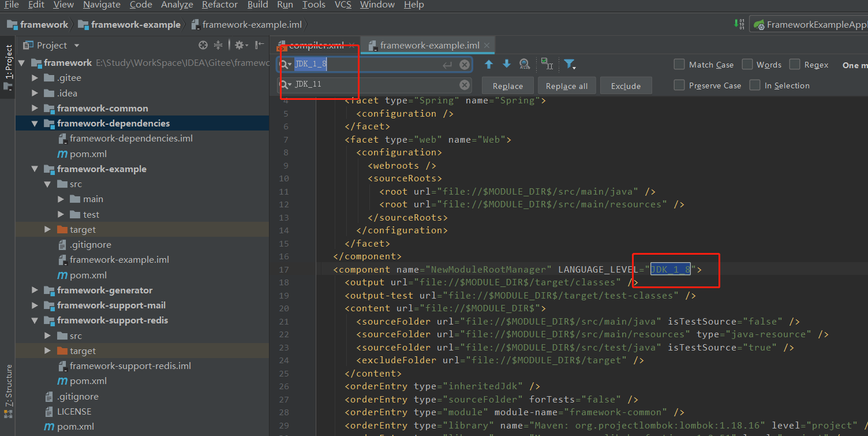Open replace history magnifier in replace field
Image resolution: width=868 pixels, height=436 pixels.
pyautogui.click(x=286, y=85)
